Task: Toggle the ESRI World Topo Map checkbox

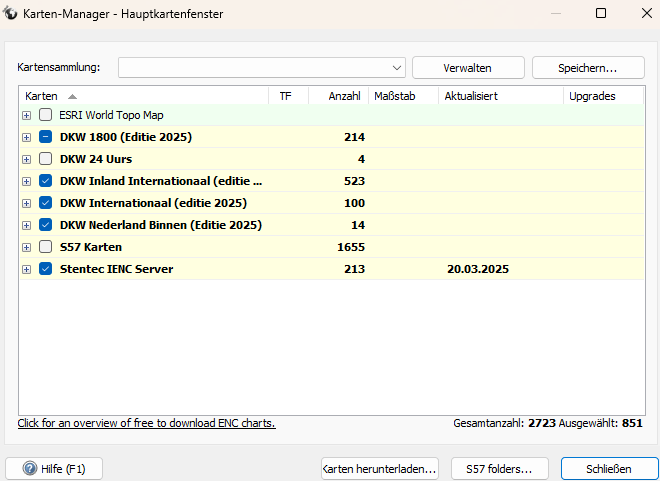Action: click(x=46, y=115)
